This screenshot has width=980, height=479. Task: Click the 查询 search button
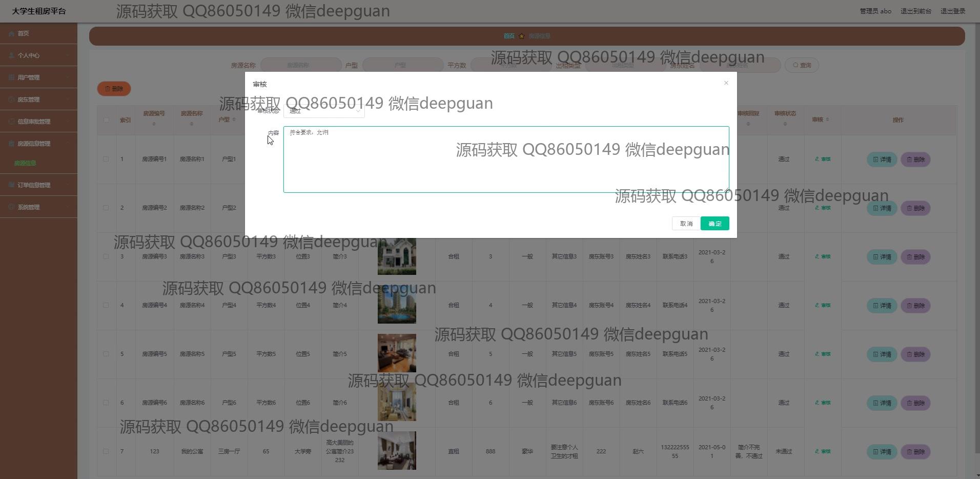click(x=802, y=65)
